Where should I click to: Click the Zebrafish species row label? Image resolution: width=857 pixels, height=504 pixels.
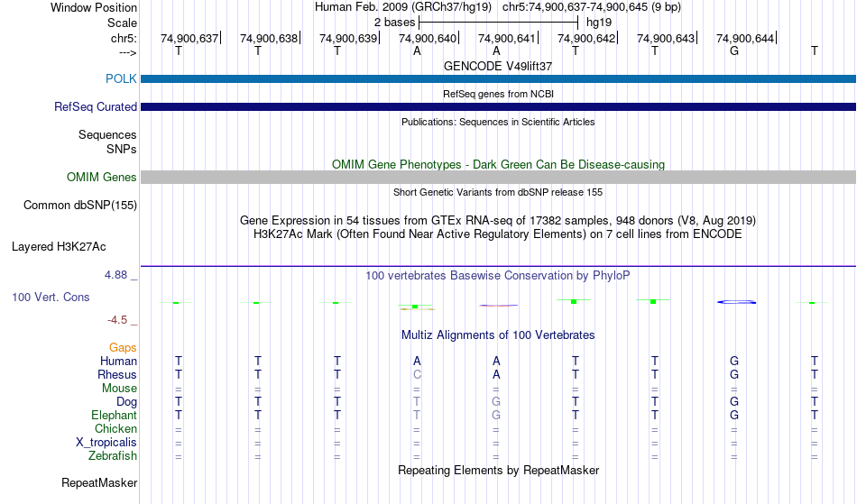pyautogui.click(x=113, y=455)
